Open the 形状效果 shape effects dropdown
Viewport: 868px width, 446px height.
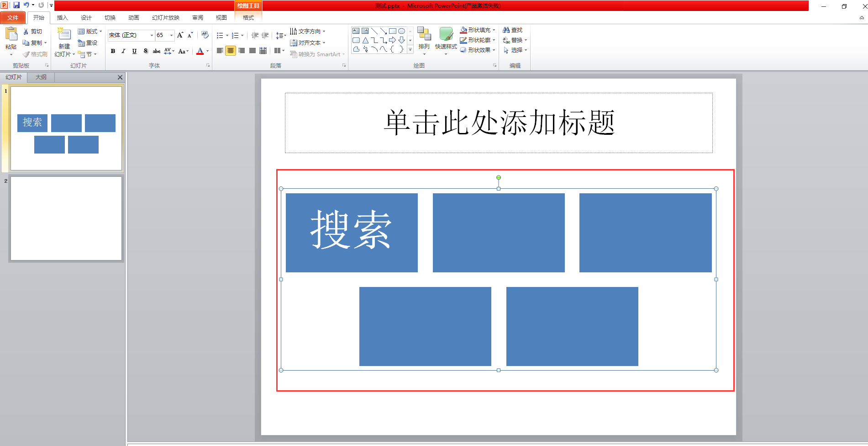point(478,50)
